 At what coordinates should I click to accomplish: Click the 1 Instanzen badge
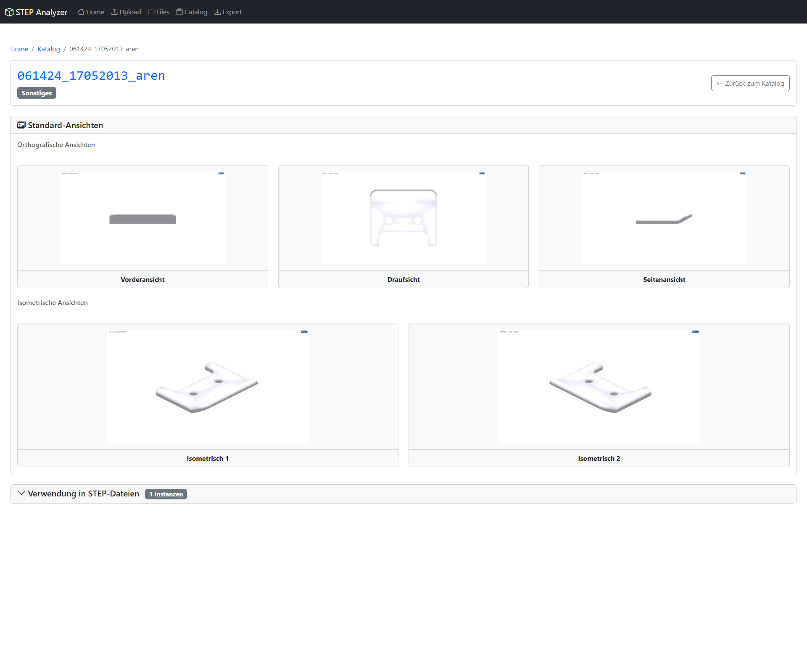point(166,494)
